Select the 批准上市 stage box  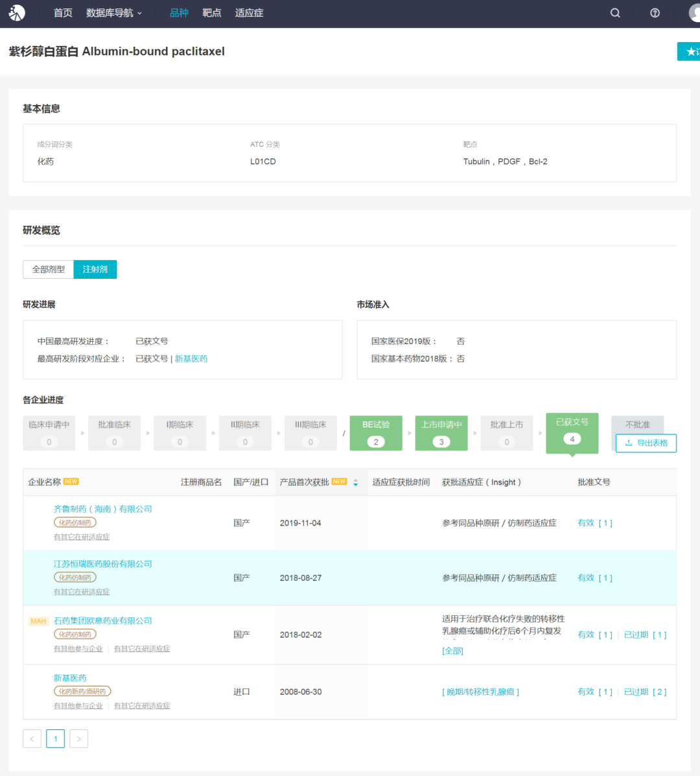point(507,433)
